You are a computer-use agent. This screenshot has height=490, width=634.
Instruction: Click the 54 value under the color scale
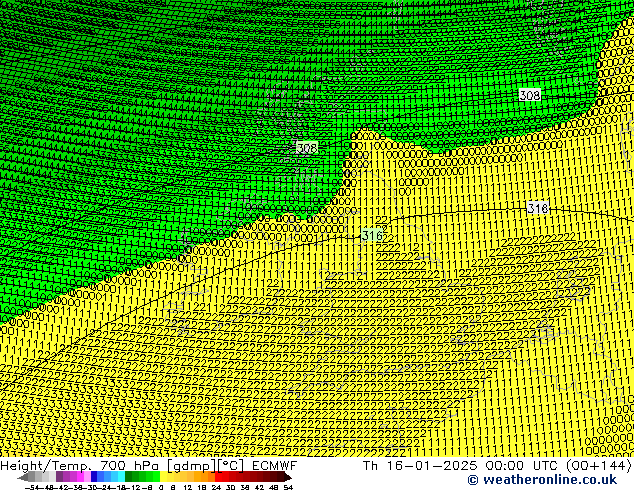[x=288, y=488]
